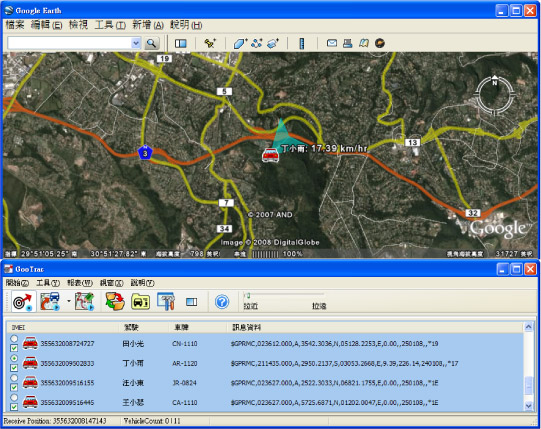Click the GooTrac map path with pen icon
Screen dimensions: 541x429
point(85,301)
